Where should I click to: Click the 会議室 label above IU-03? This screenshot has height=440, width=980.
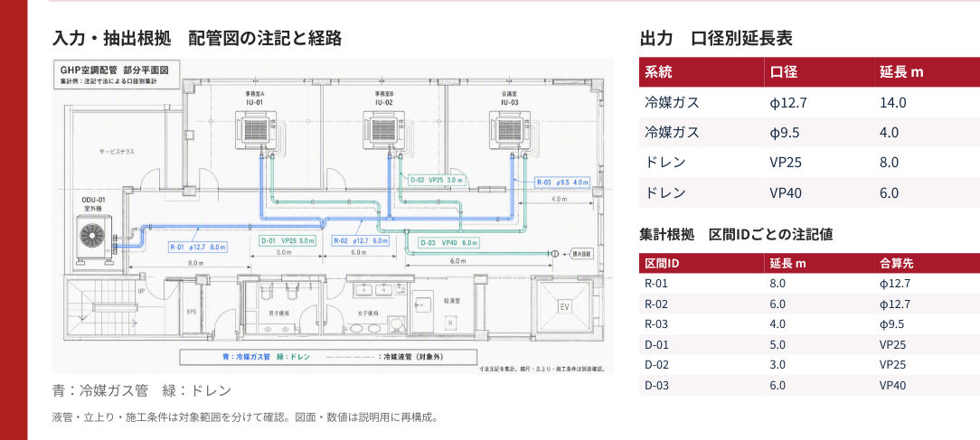point(509,92)
